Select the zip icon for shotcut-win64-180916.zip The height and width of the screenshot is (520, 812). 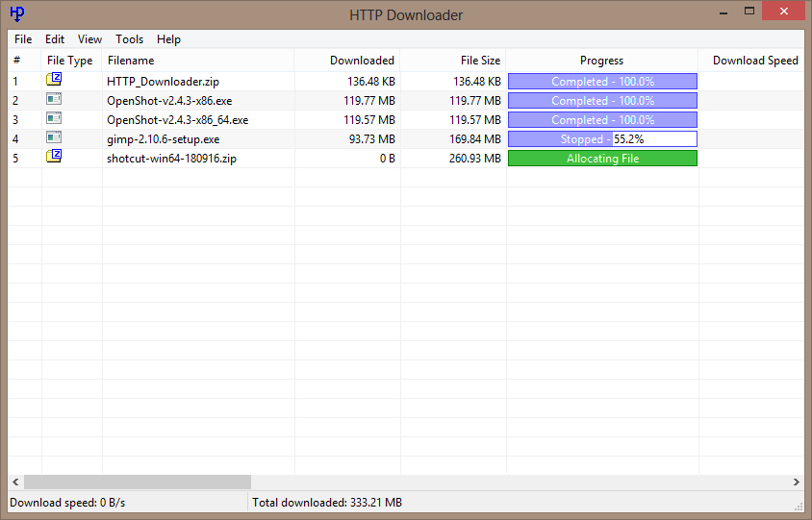[54, 156]
